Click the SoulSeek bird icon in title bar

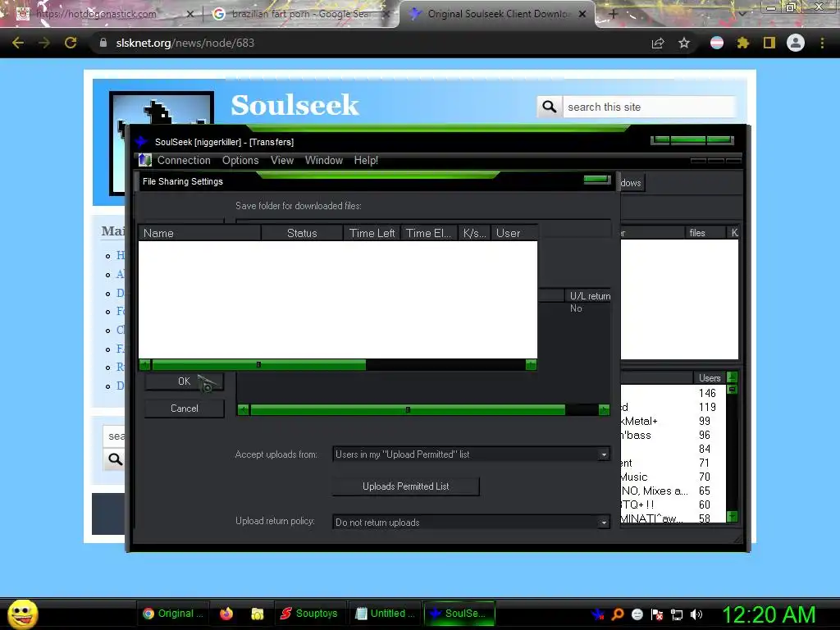click(141, 141)
